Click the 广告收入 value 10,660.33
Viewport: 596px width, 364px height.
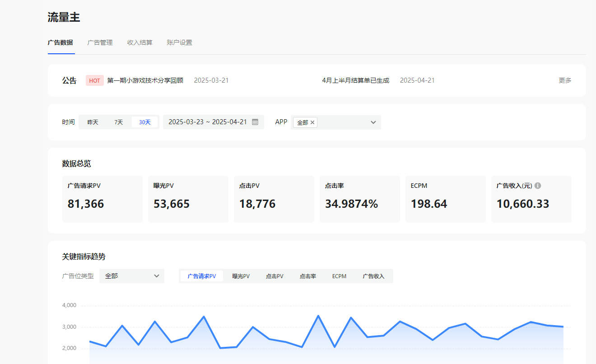coord(523,204)
